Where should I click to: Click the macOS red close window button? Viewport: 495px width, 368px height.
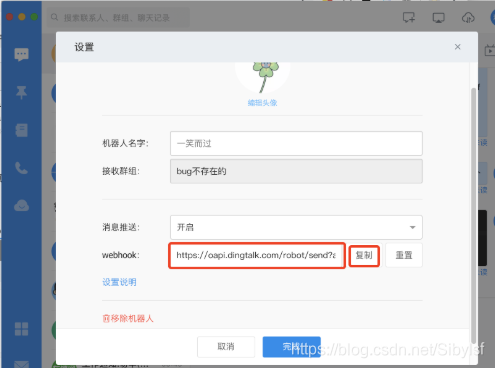[x=9, y=17]
